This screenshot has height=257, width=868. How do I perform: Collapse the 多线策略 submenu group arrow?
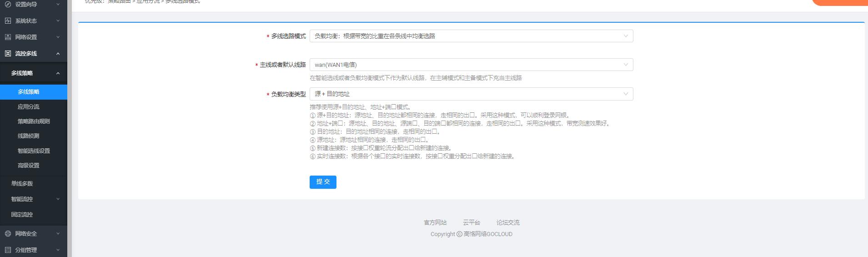[58, 73]
